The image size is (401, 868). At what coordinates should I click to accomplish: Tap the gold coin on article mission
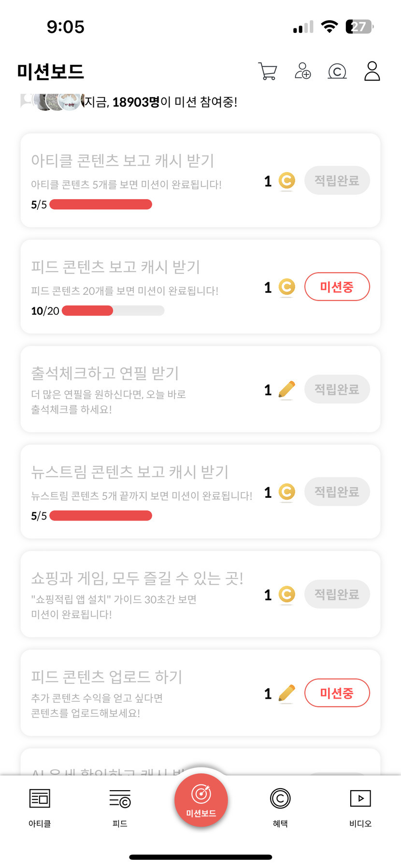287,181
